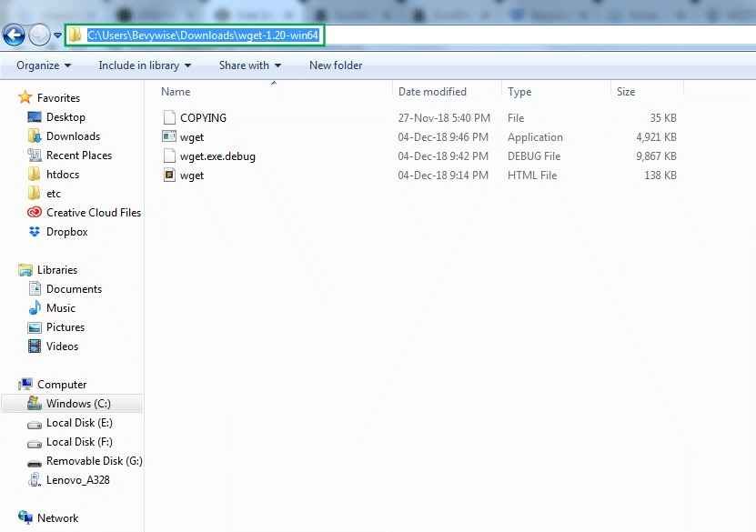The height and width of the screenshot is (532, 756).
Task: Select Desktop label in Favorites
Action: pos(66,117)
